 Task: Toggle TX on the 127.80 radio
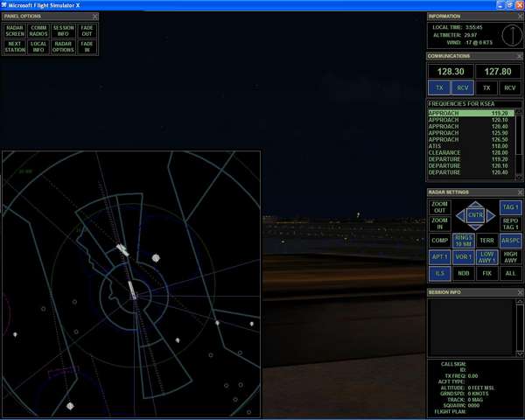click(x=486, y=87)
